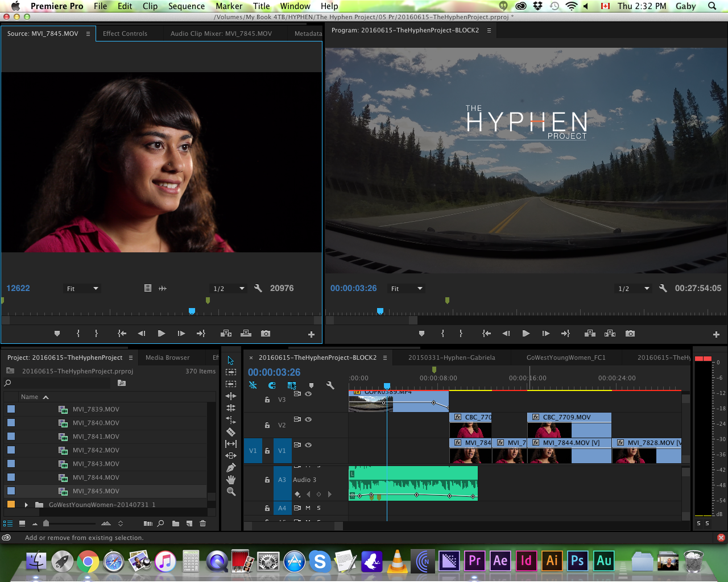Switch to Audio Clip Mixer tab

[x=221, y=34]
